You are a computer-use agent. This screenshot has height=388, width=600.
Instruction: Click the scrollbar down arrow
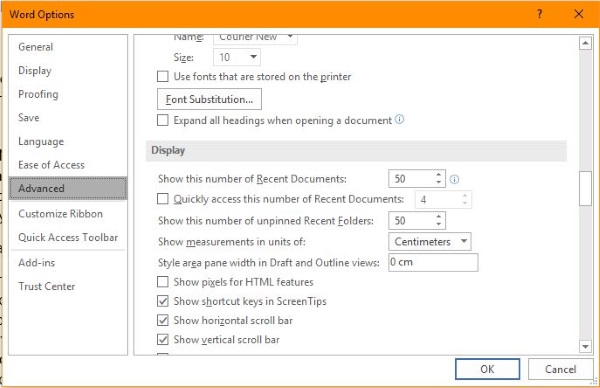[585, 347]
